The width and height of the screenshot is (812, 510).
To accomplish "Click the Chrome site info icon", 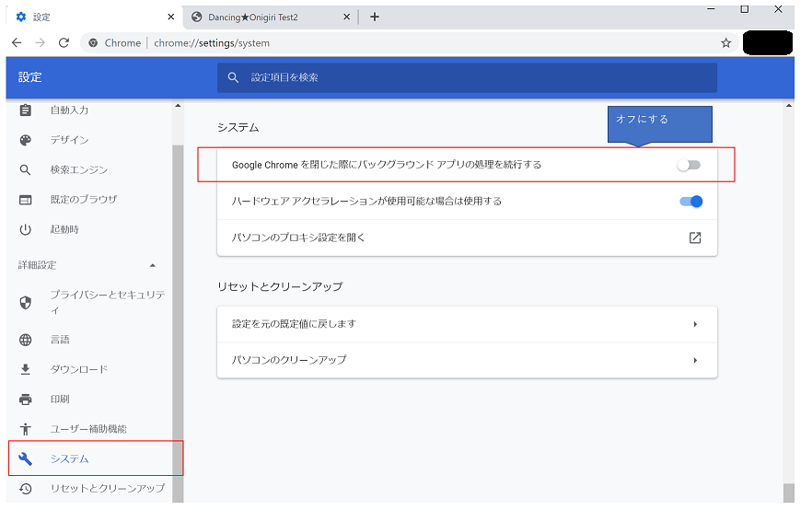I will (x=93, y=43).
